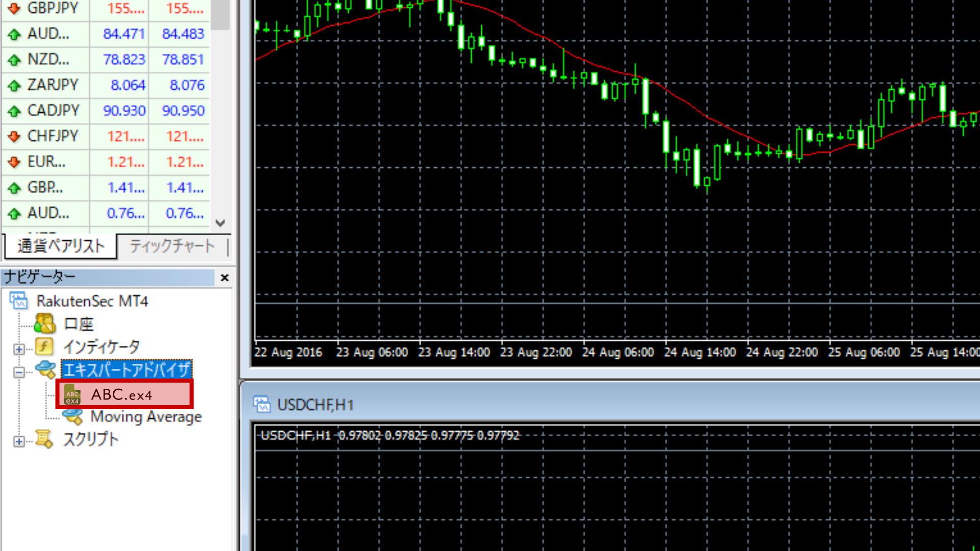Click the CADJPY ask price 90.950

point(183,111)
